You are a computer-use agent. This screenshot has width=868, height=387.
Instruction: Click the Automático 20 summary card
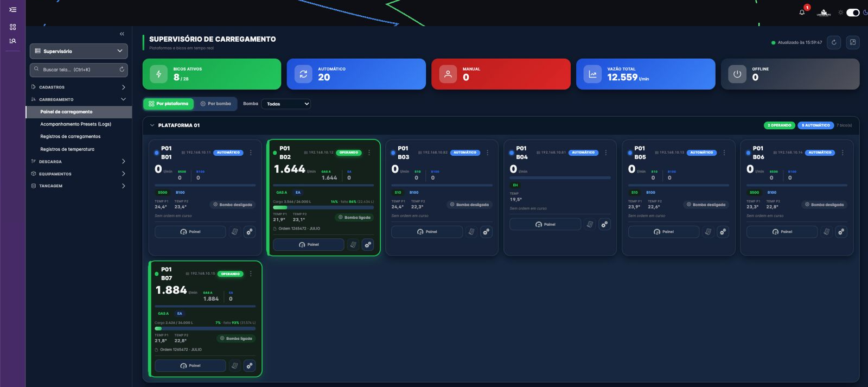[356, 74]
